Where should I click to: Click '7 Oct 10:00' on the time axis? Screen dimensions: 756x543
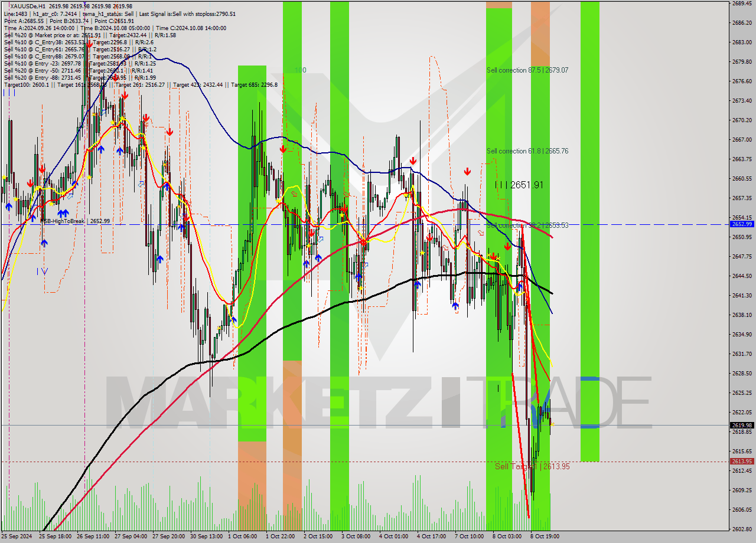tap(470, 537)
